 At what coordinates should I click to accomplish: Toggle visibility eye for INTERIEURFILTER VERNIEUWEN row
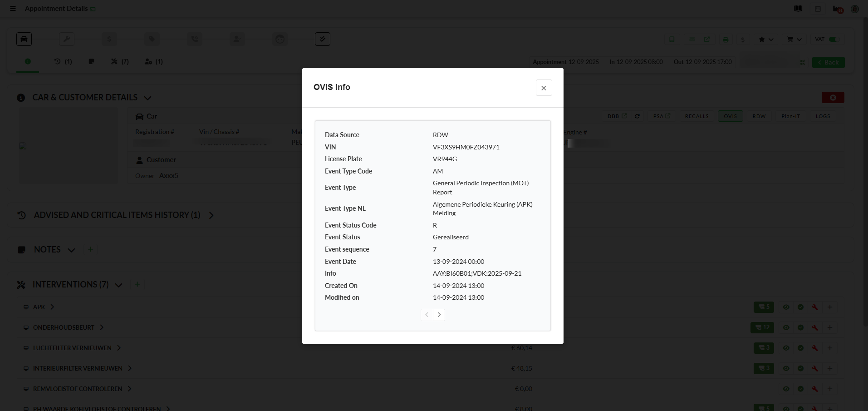pyautogui.click(x=786, y=368)
